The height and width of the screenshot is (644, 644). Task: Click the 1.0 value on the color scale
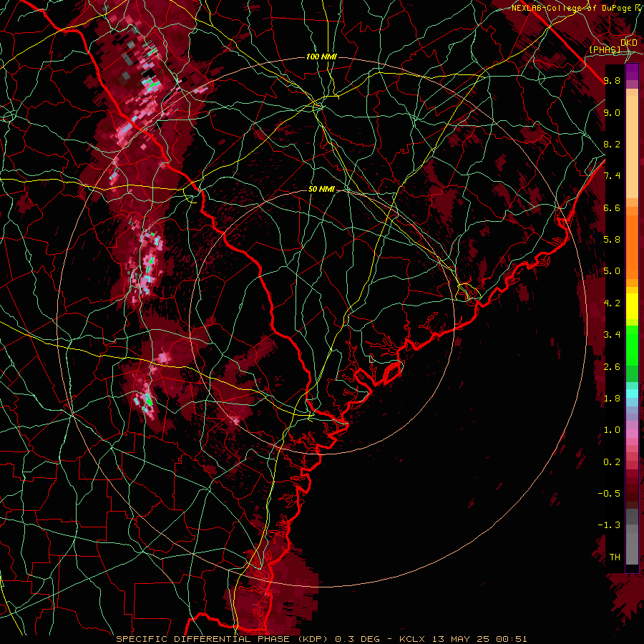tap(612, 430)
